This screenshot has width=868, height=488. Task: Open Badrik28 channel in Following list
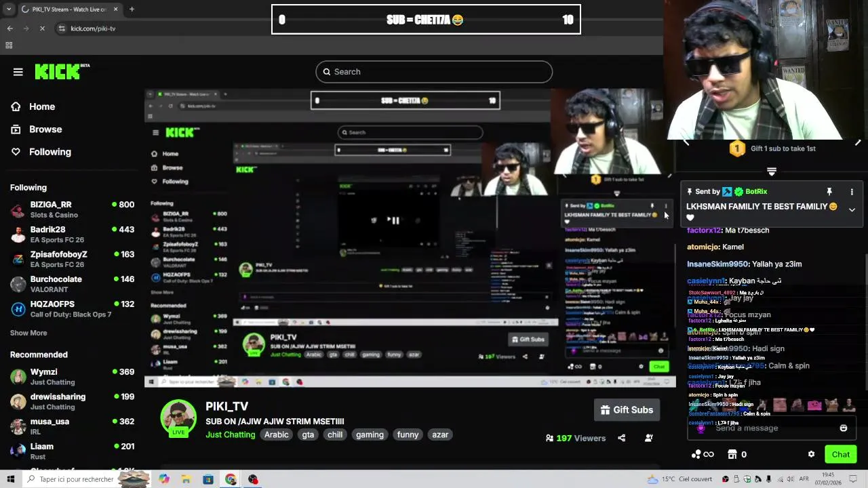(72, 235)
